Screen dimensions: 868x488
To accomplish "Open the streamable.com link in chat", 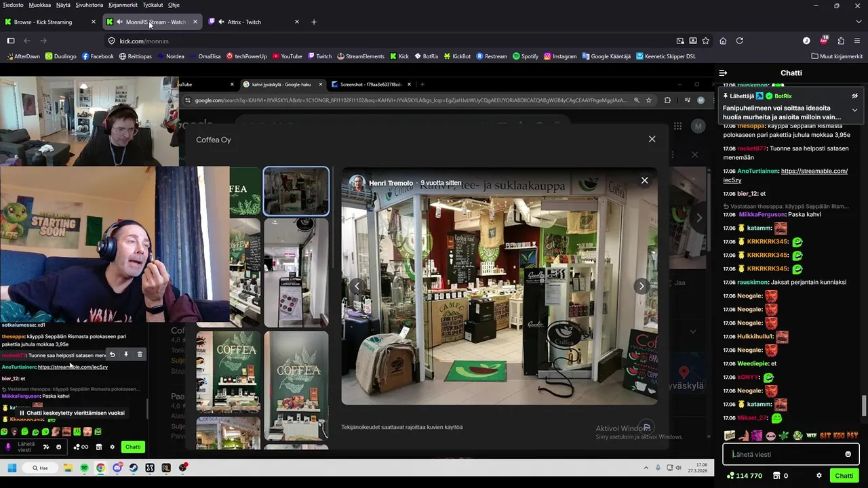I will pyautogui.click(x=785, y=176).
